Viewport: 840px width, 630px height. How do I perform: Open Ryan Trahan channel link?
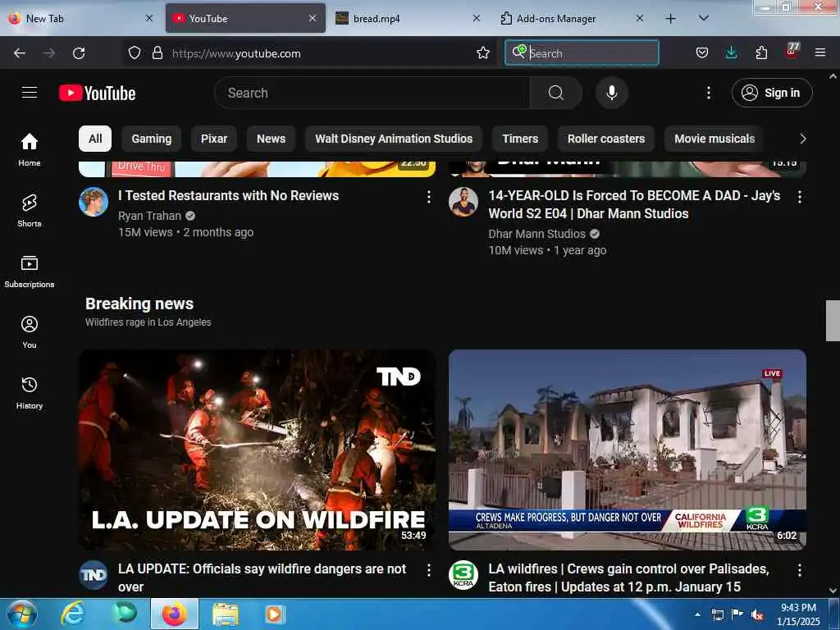point(150,216)
